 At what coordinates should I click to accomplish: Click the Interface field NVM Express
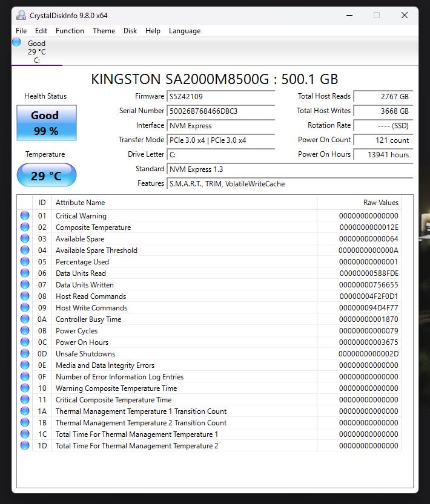pos(220,125)
